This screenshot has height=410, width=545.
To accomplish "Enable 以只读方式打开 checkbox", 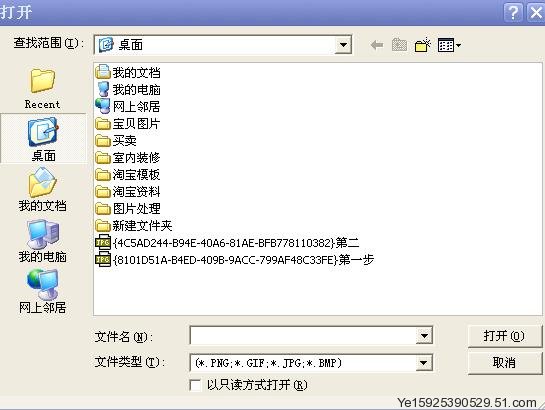I will point(195,385).
